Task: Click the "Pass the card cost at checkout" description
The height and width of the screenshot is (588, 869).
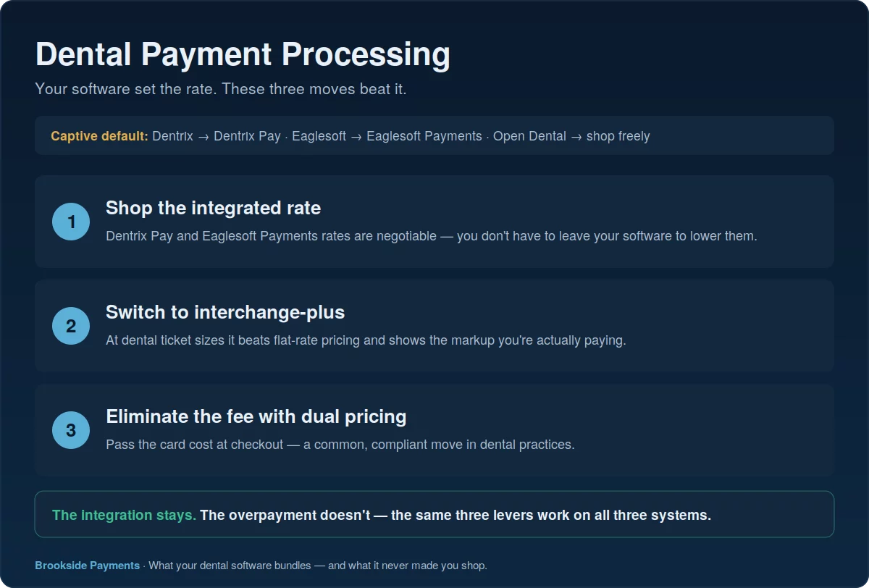Action: [340, 445]
